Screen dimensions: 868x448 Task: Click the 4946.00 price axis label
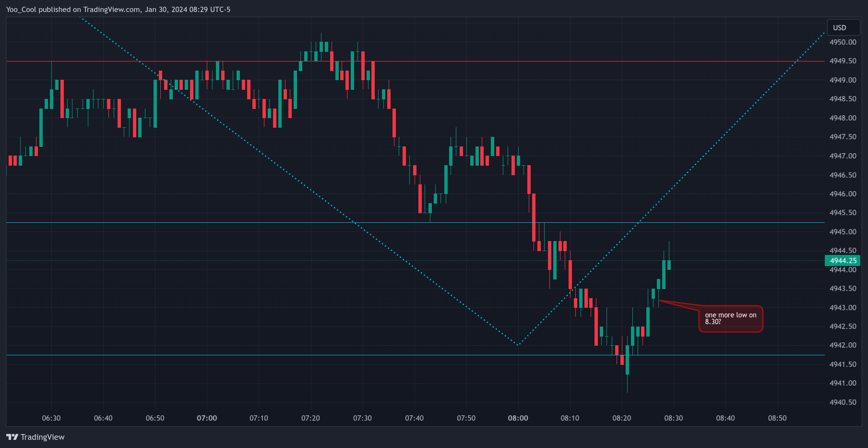[x=843, y=194]
